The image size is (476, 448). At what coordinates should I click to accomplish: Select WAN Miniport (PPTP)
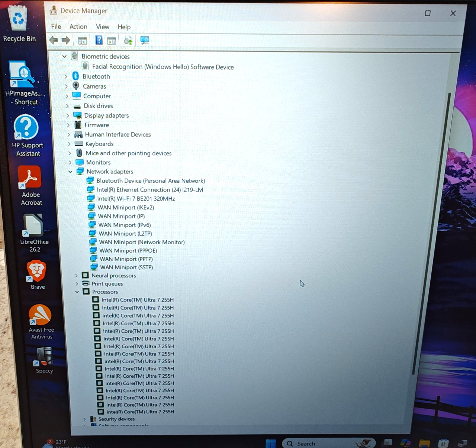click(x=126, y=259)
